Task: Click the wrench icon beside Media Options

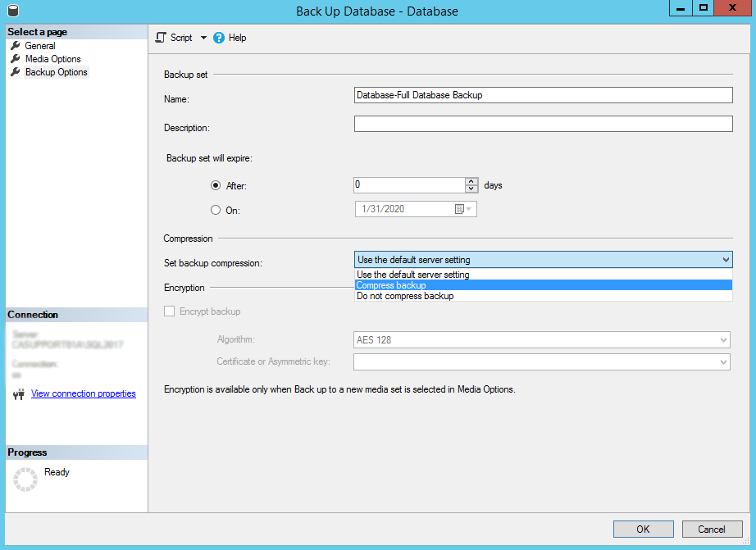Action: 16,58
